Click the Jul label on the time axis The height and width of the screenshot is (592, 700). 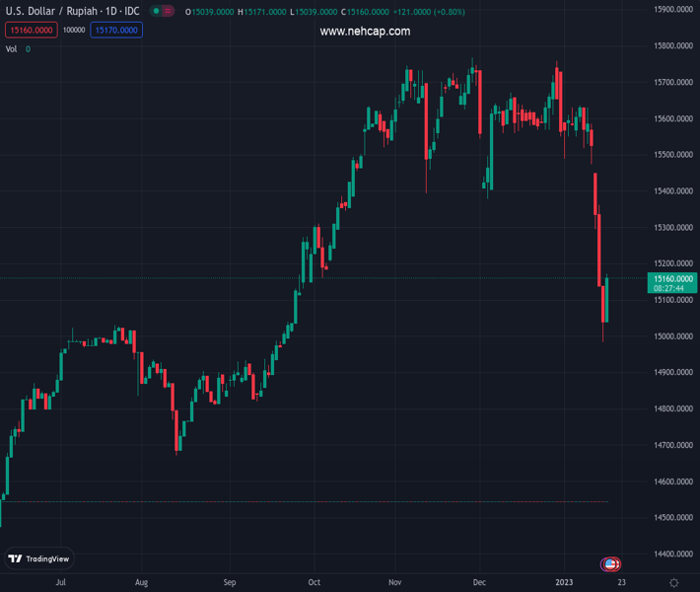61,583
